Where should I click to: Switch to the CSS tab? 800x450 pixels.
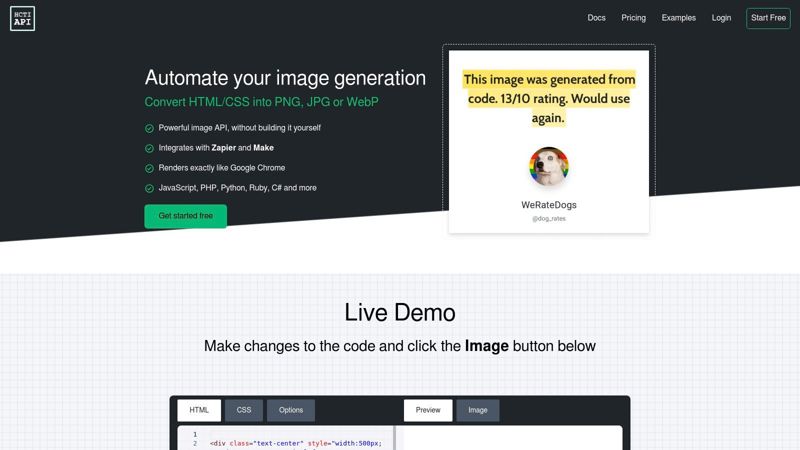(244, 410)
